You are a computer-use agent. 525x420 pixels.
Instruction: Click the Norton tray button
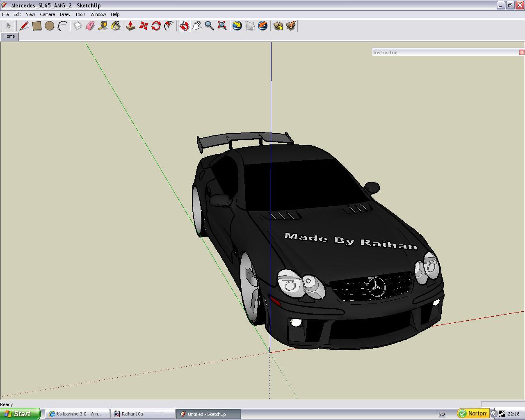point(473,413)
